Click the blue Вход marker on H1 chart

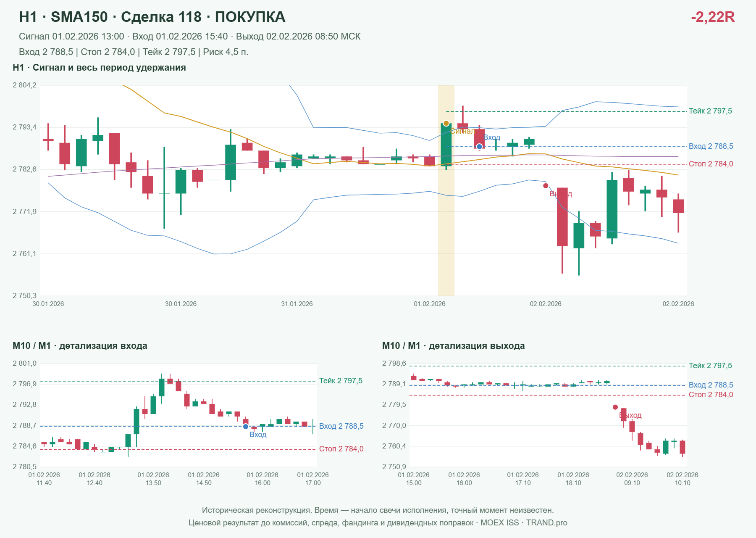click(479, 147)
